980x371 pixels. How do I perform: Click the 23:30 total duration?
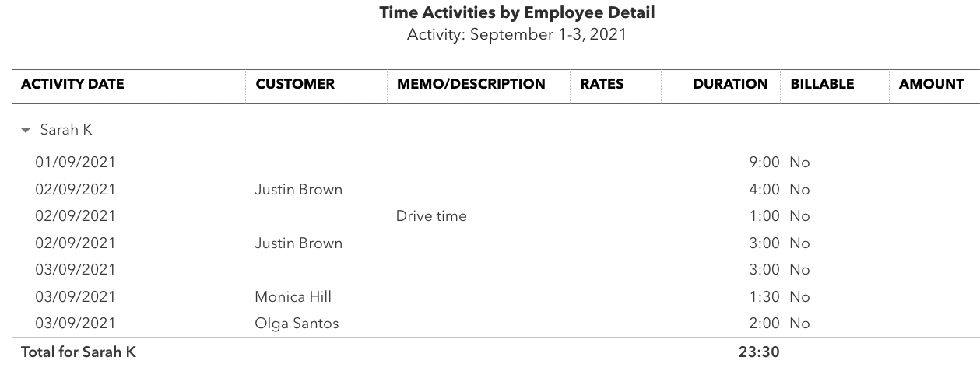tap(758, 352)
